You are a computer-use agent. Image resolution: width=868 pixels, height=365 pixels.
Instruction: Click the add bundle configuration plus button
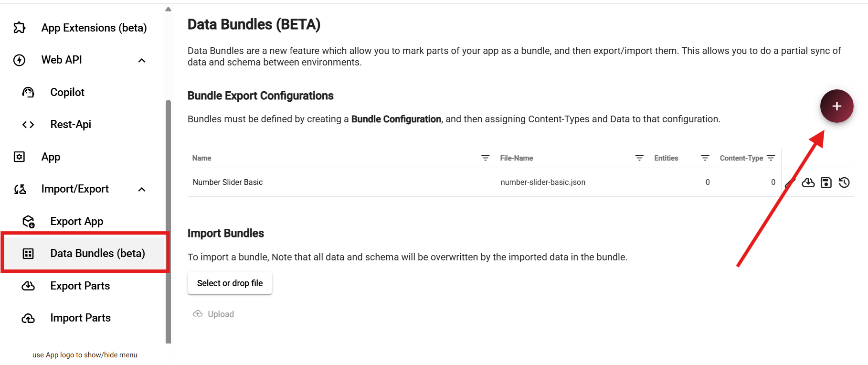[836, 106]
